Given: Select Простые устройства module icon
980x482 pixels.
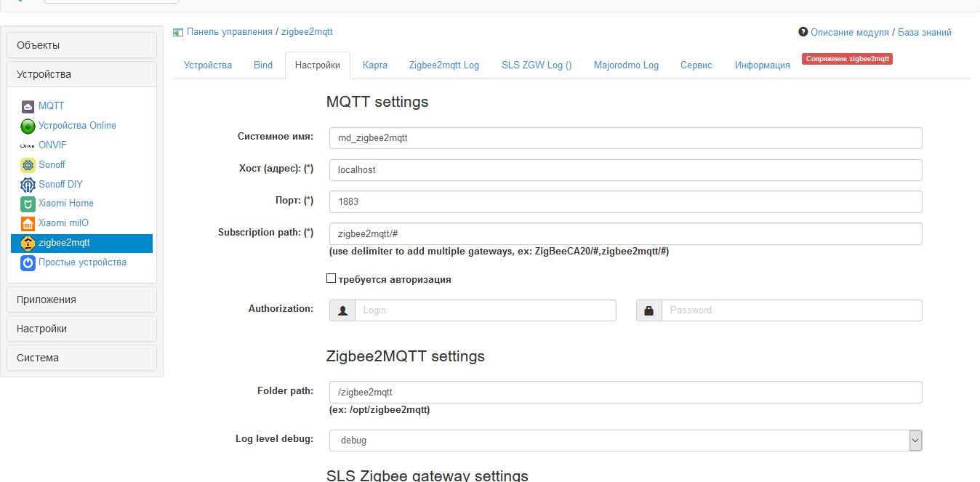Looking at the screenshot, I should [27, 263].
